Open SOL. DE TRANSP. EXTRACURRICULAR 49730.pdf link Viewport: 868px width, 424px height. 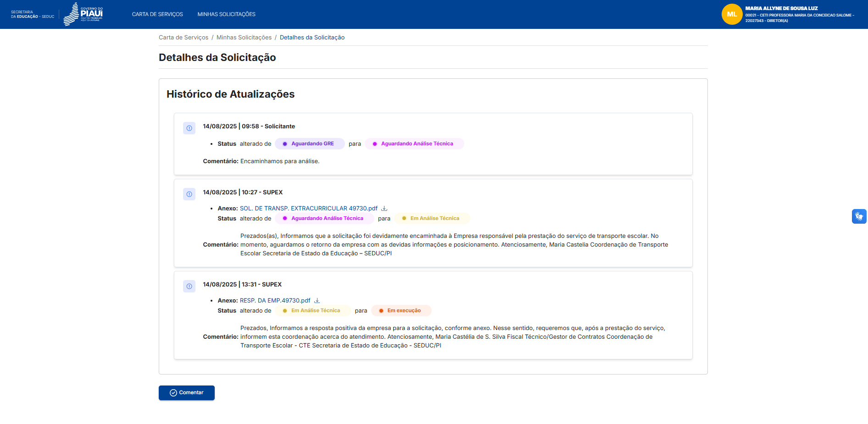click(308, 209)
